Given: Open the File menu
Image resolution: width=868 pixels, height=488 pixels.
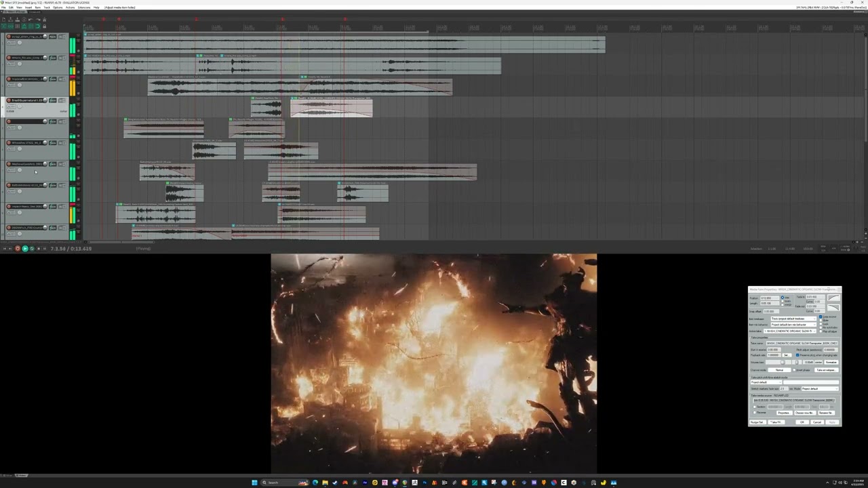Looking at the screenshot, I should pos(3,7).
